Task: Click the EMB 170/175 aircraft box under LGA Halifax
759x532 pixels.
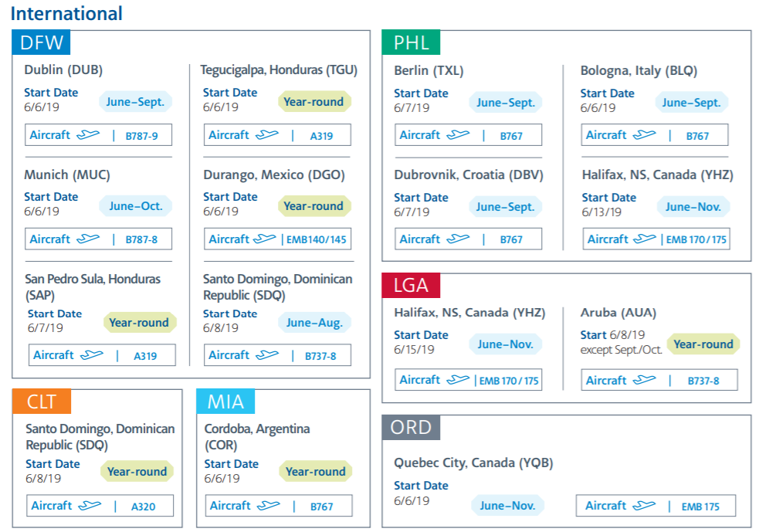Action: [468, 380]
